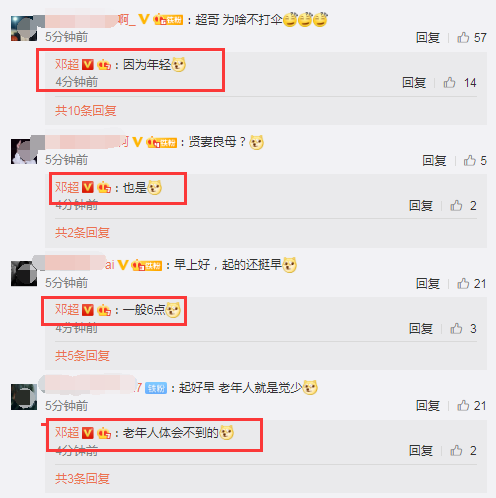Viewport: 496px width, 498px height.
Task: Like 邓超's 老年人体会不到的 reply
Action: pos(456,450)
